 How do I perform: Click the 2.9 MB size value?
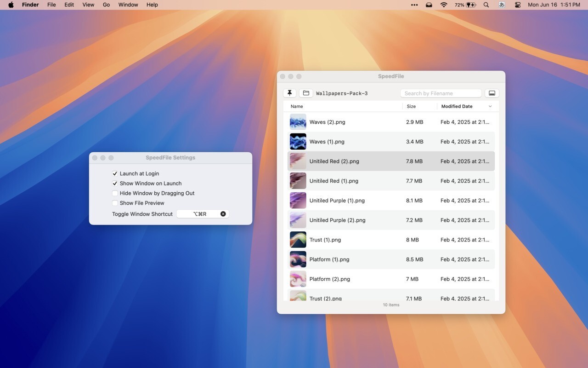414,122
